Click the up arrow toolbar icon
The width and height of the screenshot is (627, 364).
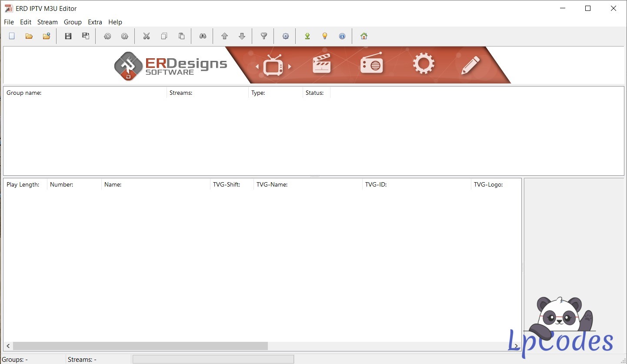pos(225,36)
